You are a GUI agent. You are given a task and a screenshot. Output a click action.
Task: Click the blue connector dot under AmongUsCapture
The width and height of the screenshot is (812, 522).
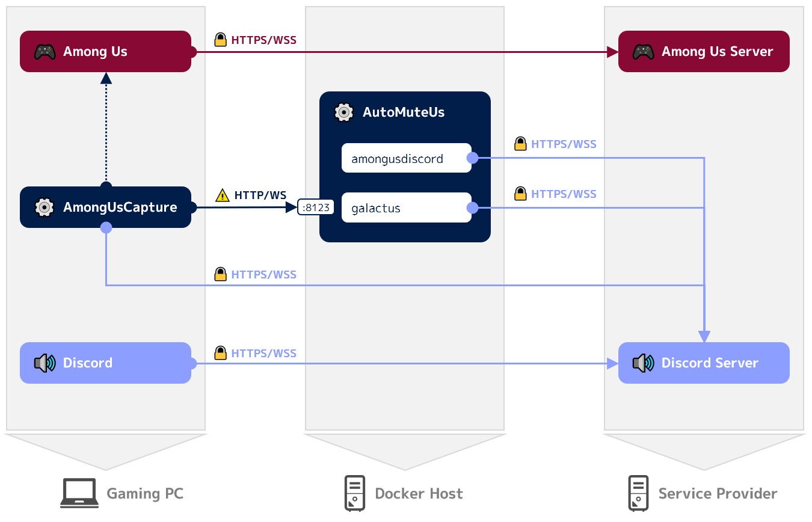point(106,227)
